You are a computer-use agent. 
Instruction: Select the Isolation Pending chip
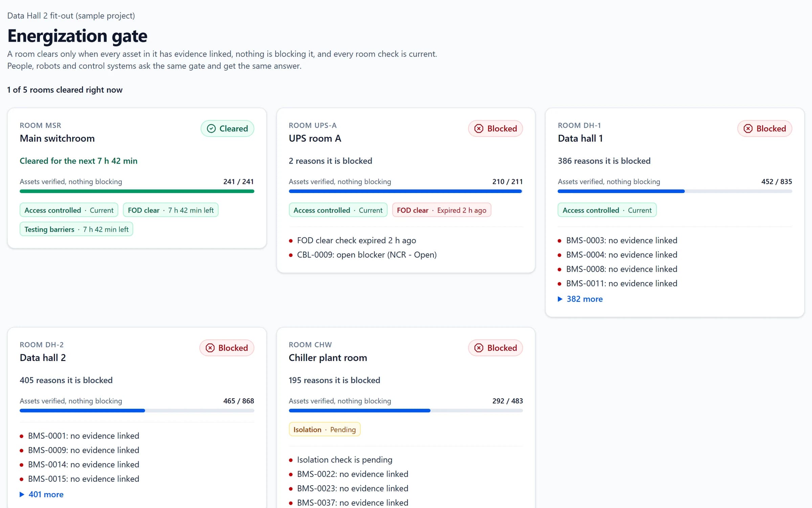click(x=324, y=429)
